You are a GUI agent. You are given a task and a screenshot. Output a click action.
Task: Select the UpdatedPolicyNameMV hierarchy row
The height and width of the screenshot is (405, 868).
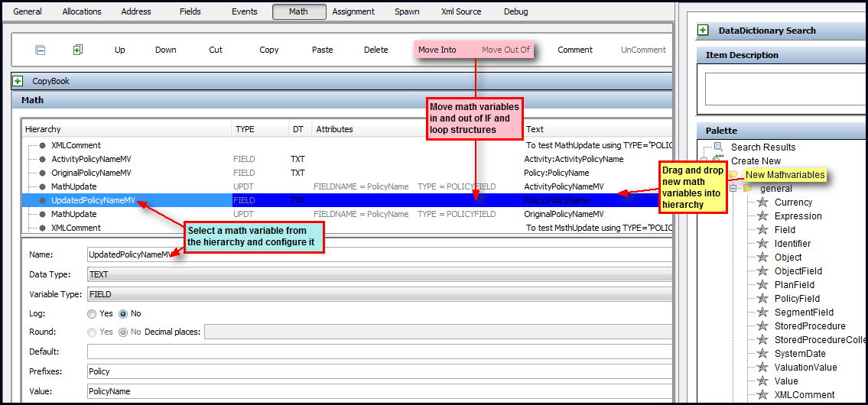(346, 200)
